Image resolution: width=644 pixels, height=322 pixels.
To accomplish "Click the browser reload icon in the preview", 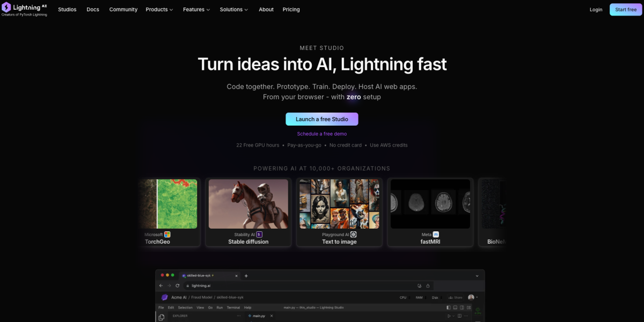I will click(x=178, y=286).
